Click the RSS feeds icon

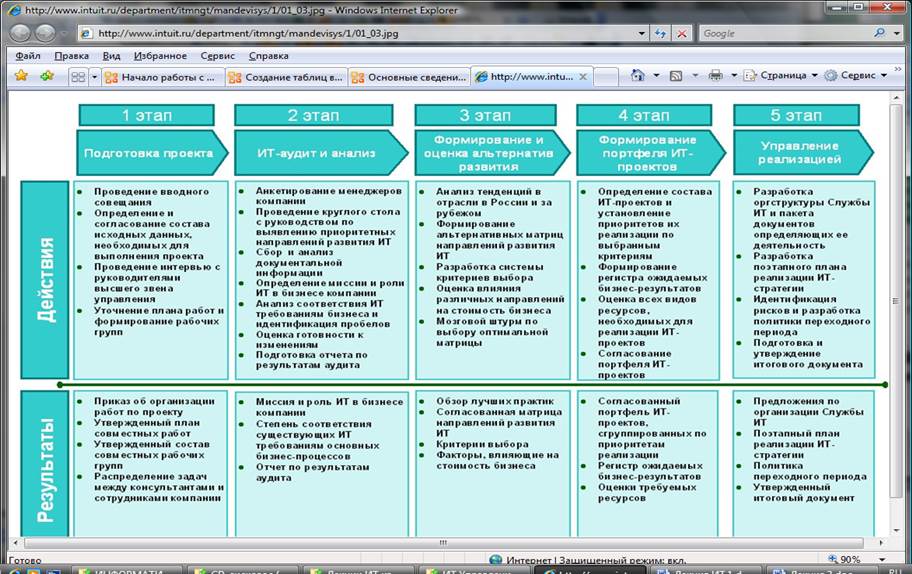click(x=676, y=76)
